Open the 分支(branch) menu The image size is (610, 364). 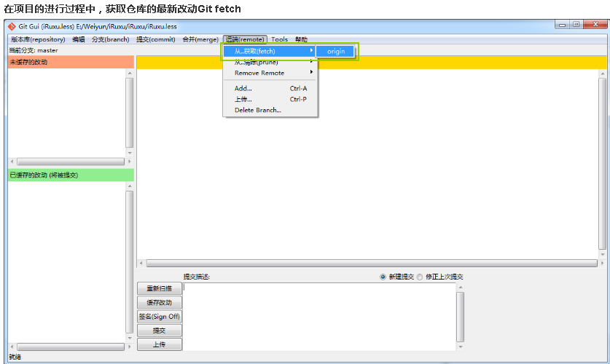click(111, 39)
